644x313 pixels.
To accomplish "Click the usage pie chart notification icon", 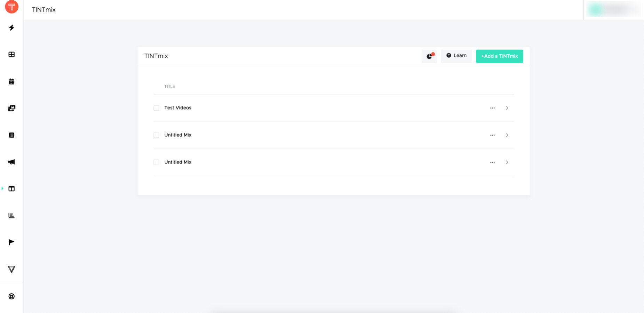I will [429, 56].
